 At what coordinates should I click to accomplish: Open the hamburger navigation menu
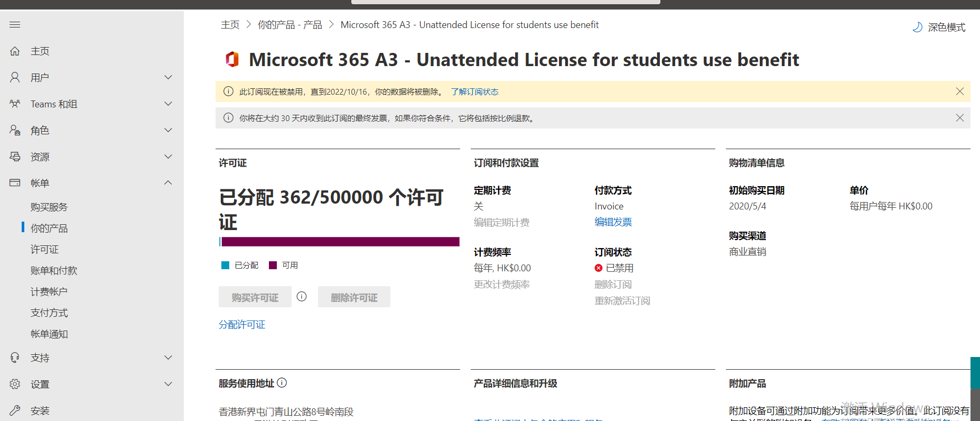(15, 25)
